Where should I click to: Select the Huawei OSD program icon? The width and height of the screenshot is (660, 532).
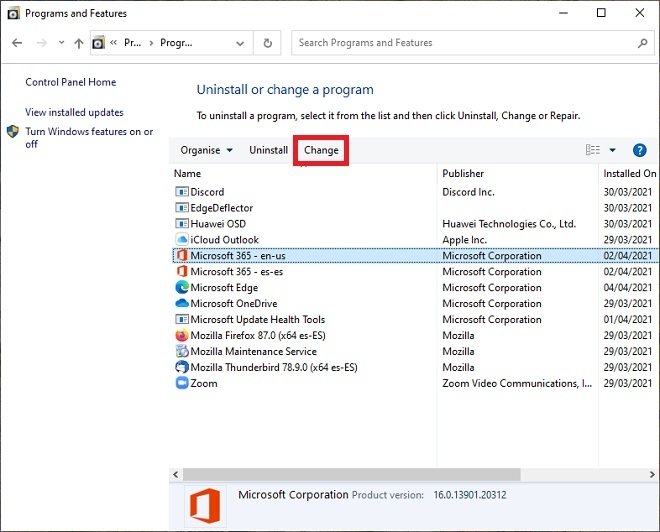181,224
